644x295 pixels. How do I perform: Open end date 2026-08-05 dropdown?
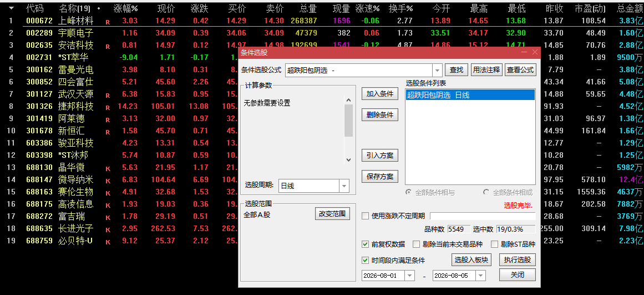[480, 275]
